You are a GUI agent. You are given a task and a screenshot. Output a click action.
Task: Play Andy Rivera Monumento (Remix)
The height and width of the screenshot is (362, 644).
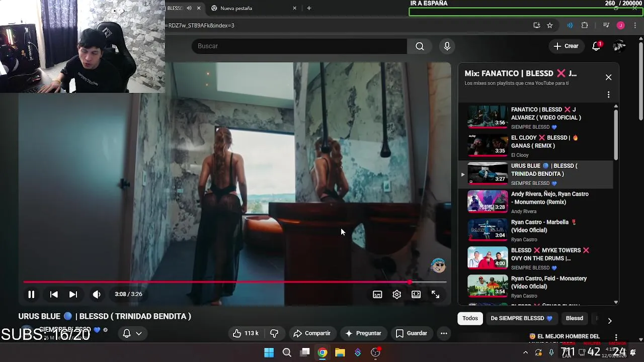point(535,202)
